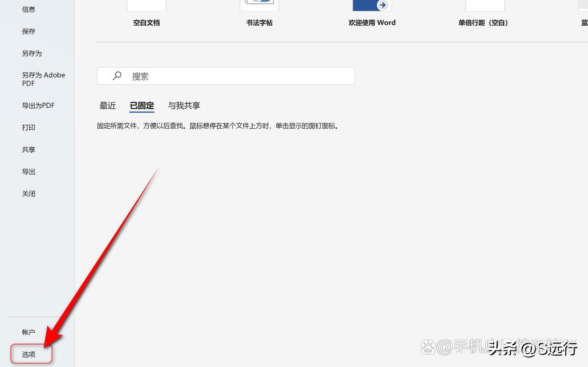The height and width of the screenshot is (367, 588).
Task: Select the 已固定 tab
Action: [x=142, y=105]
